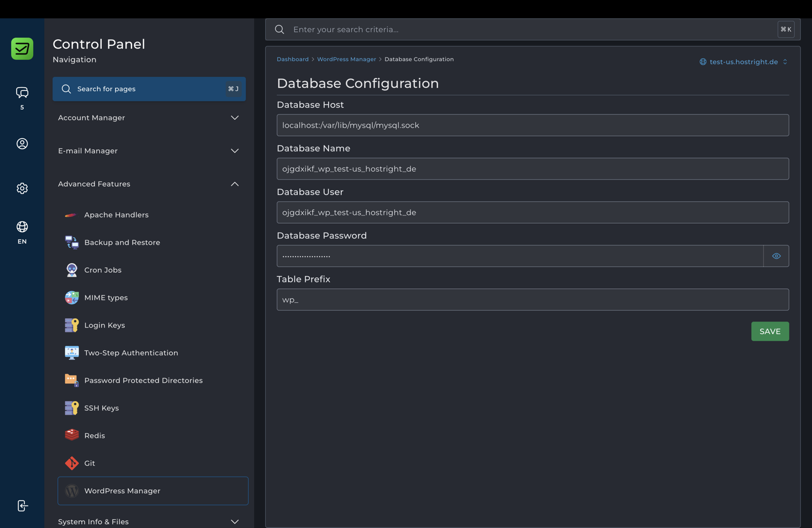The image size is (812, 528).
Task: Select WordPress Manager in navigation
Action: [x=153, y=491]
